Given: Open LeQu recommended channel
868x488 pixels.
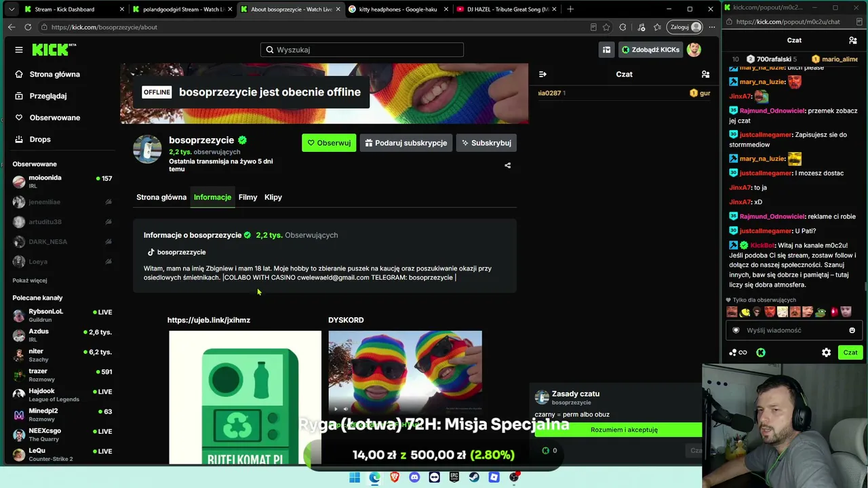Looking at the screenshot, I should click(61, 454).
